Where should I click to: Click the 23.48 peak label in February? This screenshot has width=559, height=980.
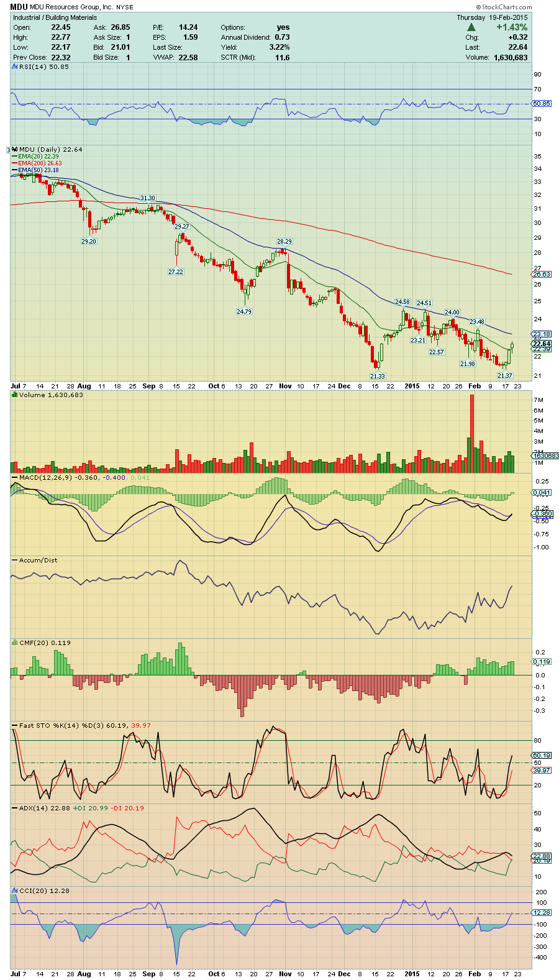(477, 321)
